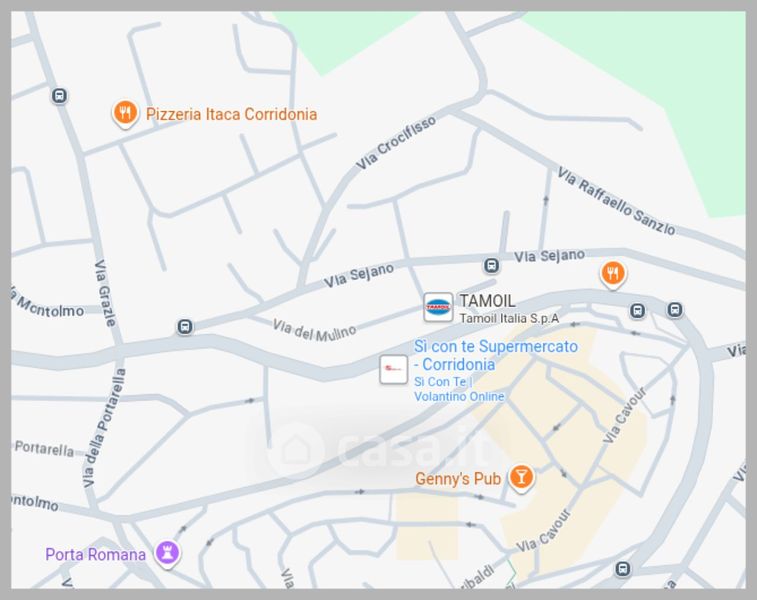
Task: Click the Si con te Supermercato - Corridonia text
Action: click(496, 355)
